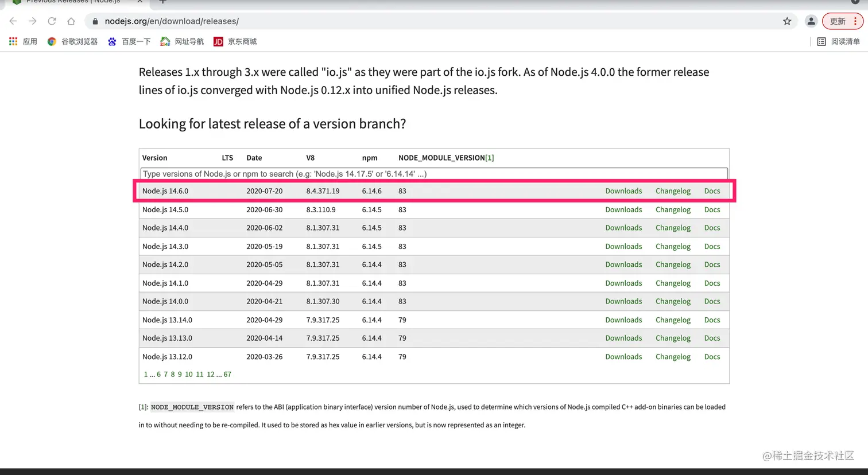
Task: Select the date 2020-07-20 cell
Action: [265, 191]
